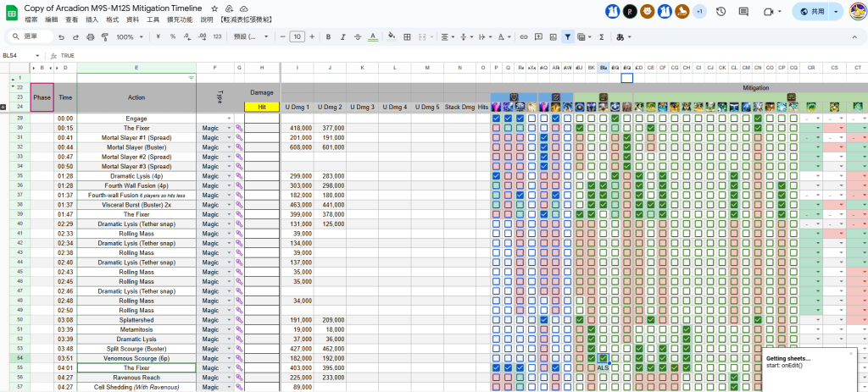Click the print icon in toolbar
Viewport: 868px width, 392px height.
coord(90,37)
